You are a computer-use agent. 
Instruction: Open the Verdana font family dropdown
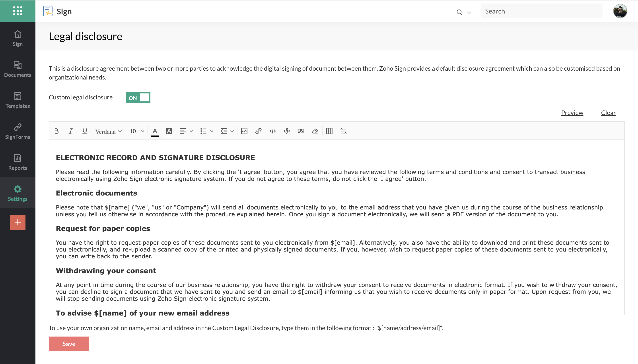click(x=108, y=131)
